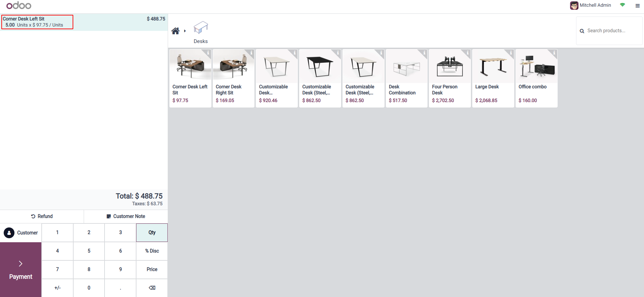Switch numpad to % Disc mode

pos(152,251)
